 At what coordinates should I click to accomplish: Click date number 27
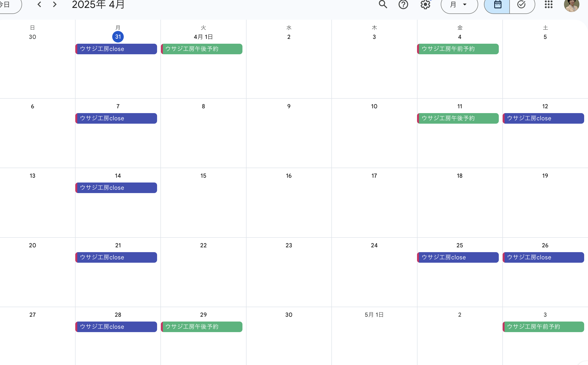[x=33, y=315]
